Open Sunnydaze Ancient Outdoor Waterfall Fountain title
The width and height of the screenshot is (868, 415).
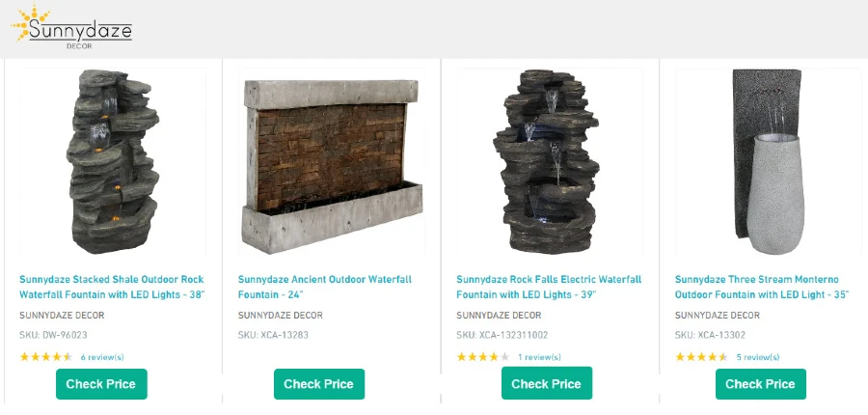pyautogui.click(x=325, y=287)
